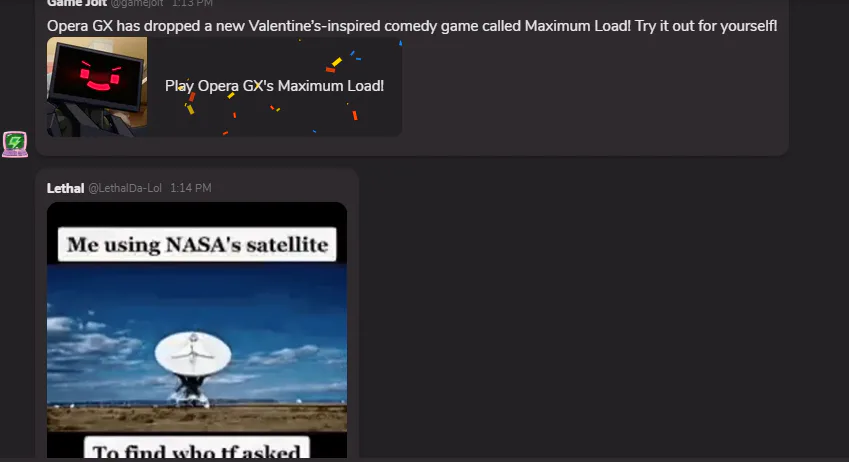The width and height of the screenshot is (849, 462).
Task: Click the red smiling face on robot screen
Action: point(100,77)
